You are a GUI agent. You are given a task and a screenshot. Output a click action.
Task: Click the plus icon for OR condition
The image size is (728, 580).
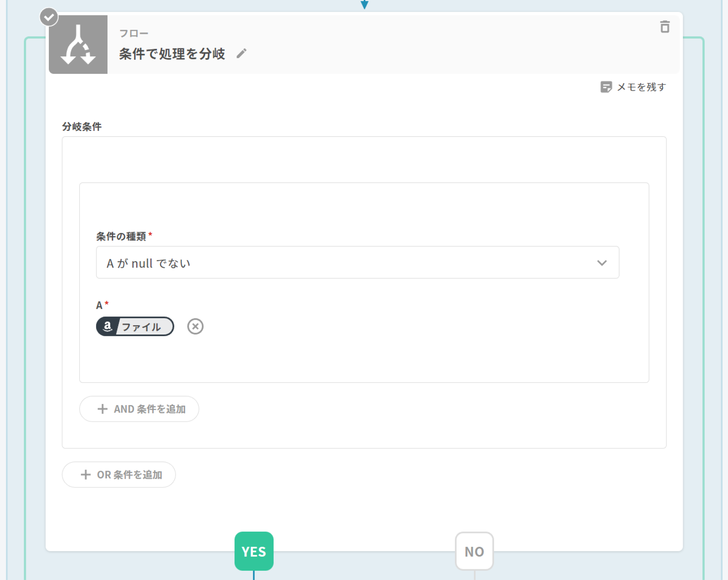coord(85,474)
